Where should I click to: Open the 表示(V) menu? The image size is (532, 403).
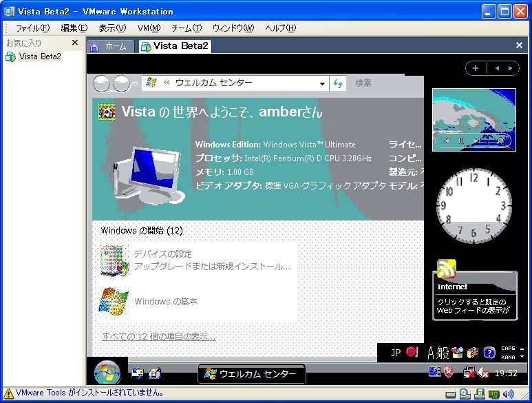click(x=112, y=28)
